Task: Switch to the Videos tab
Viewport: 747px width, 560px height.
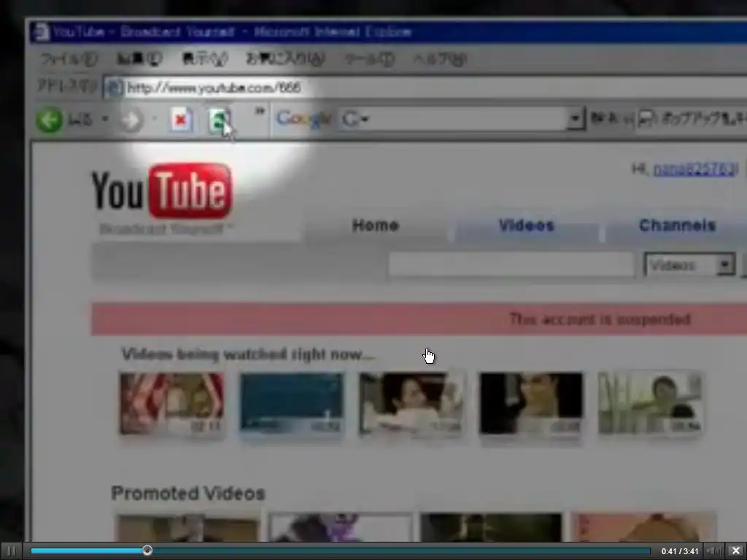Action: coord(527,225)
